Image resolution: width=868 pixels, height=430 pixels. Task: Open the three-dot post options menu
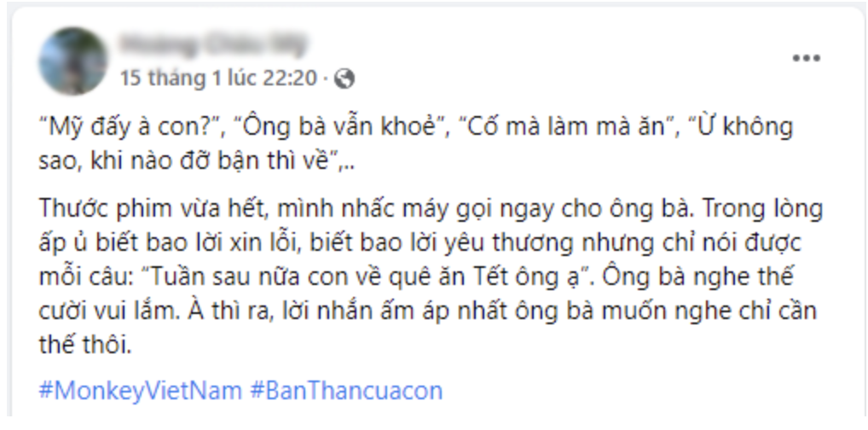click(806, 58)
